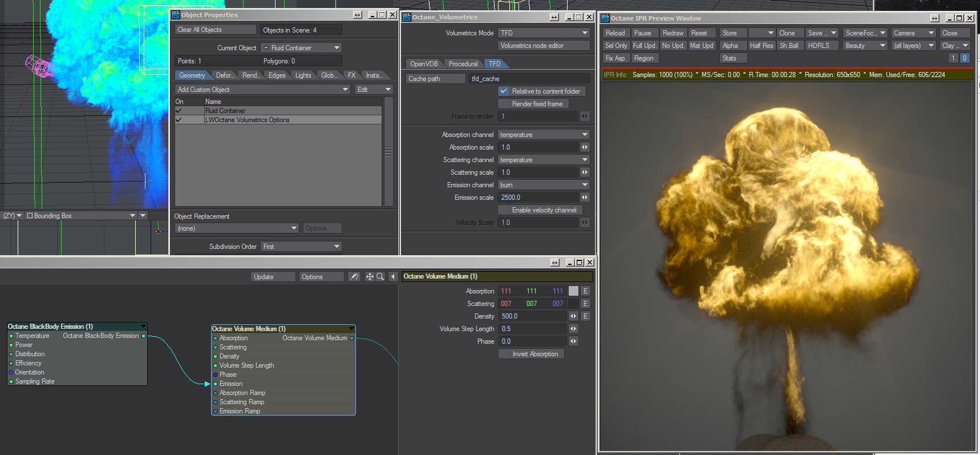Image resolution: width=980 pixels, height=455 pixels.
Task: Click Phase value spinner arrows
Action: [x=573, y=341]
